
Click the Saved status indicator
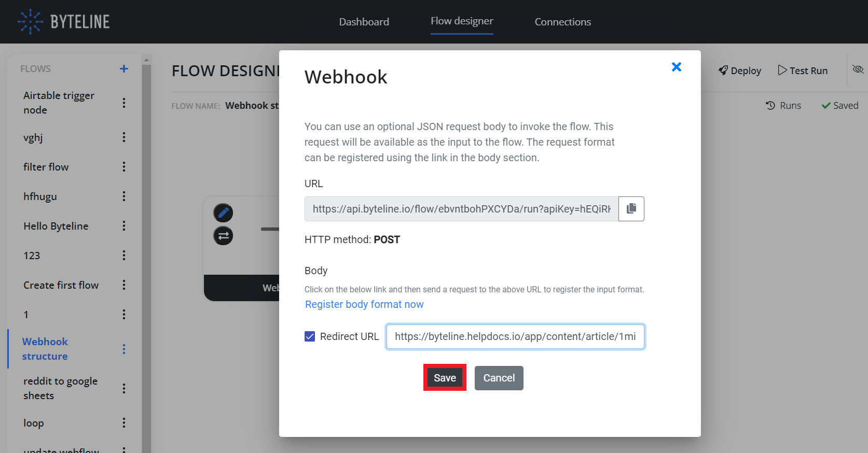click(840, 105)
